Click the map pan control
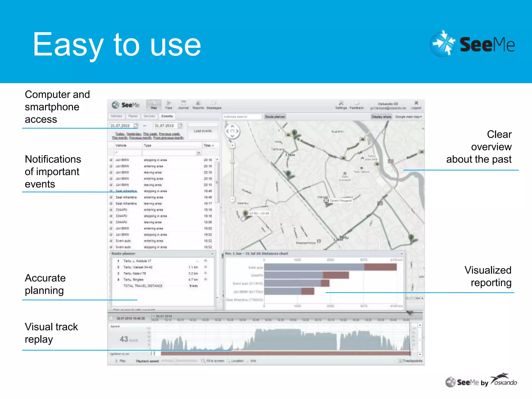The width and height of the screenshot is (532, 399). pyautogui.click(x=232, y=131)
